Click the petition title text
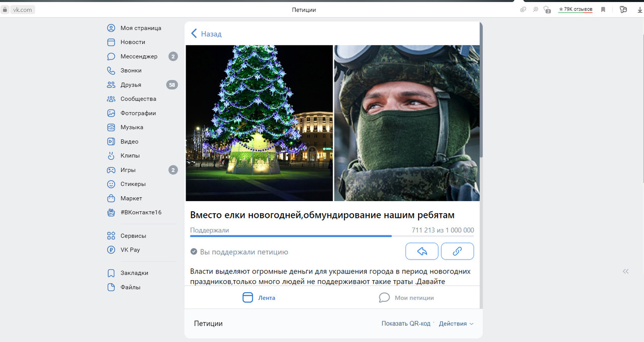 [x=322, y=215]
